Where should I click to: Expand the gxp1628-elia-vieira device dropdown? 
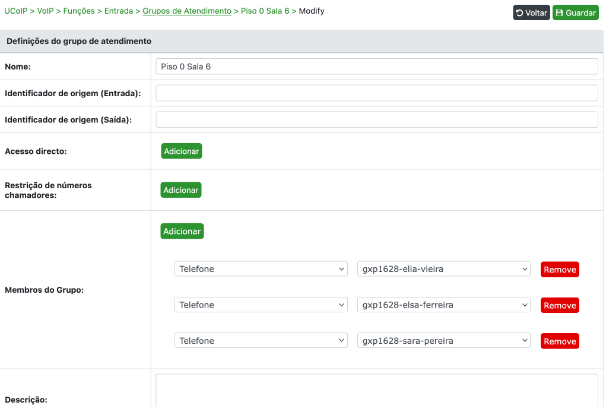444,269
